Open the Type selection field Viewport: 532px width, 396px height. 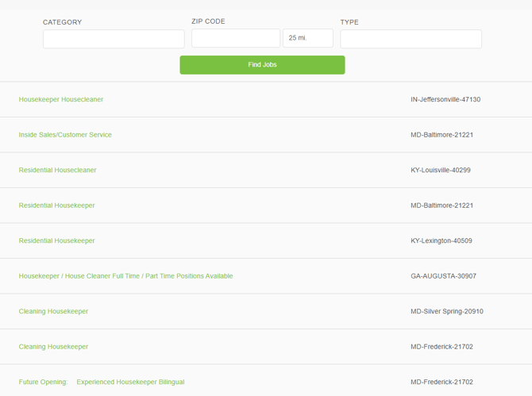pos(411,39)
